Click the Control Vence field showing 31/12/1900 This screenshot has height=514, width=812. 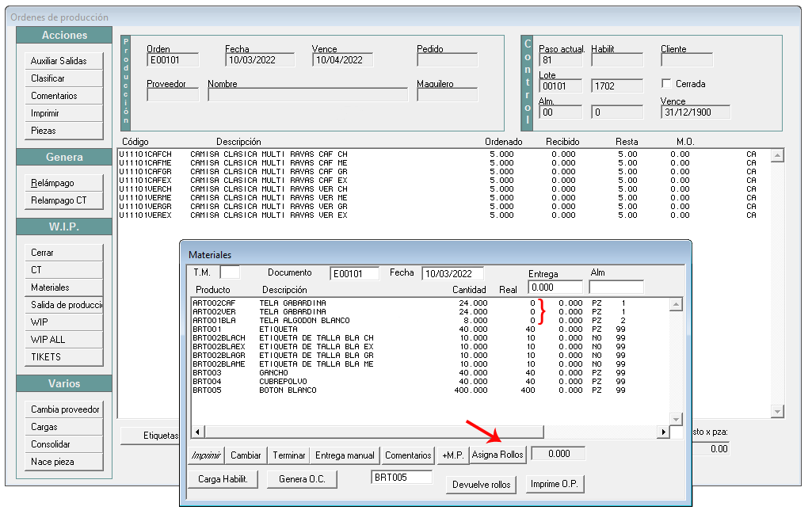(696, 112)
